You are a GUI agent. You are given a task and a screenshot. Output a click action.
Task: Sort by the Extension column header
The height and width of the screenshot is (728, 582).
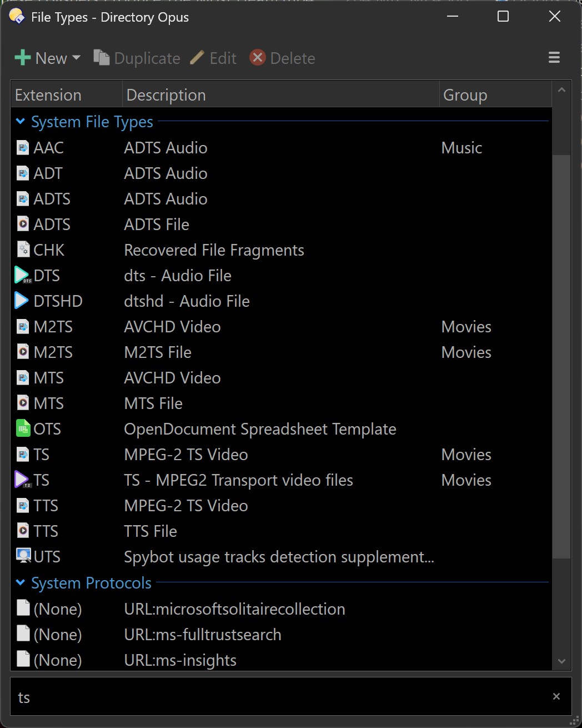[67, 94]
